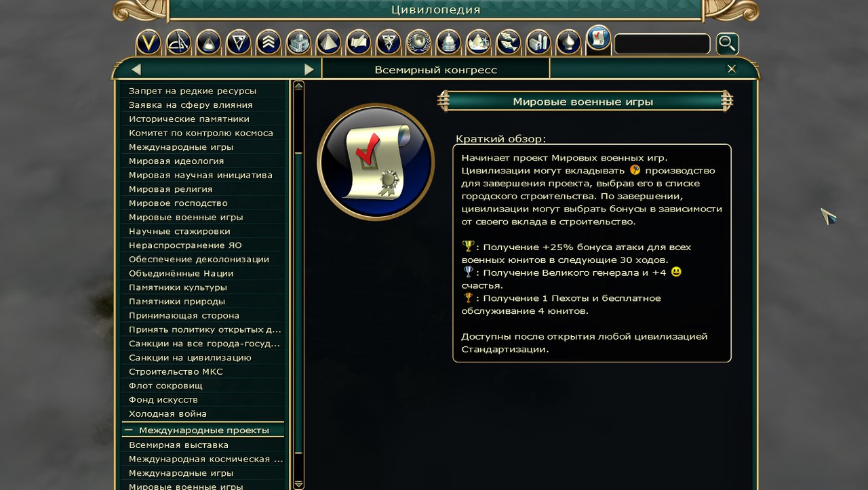Open the Technologies compass category icon

click(x=178, y=43)
